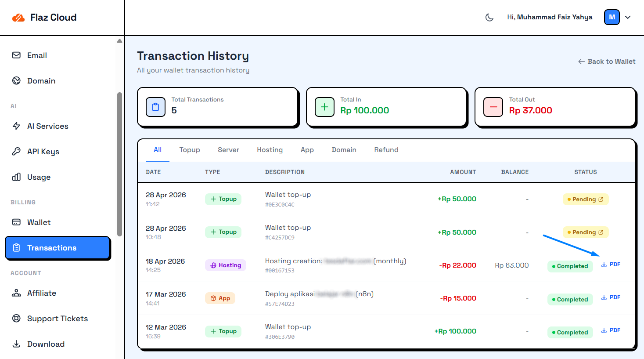The height and width of the screenshot is (359, 644).
Task: Open the Pending payment link for #0E3C0C4C
Action: point(586,199)
